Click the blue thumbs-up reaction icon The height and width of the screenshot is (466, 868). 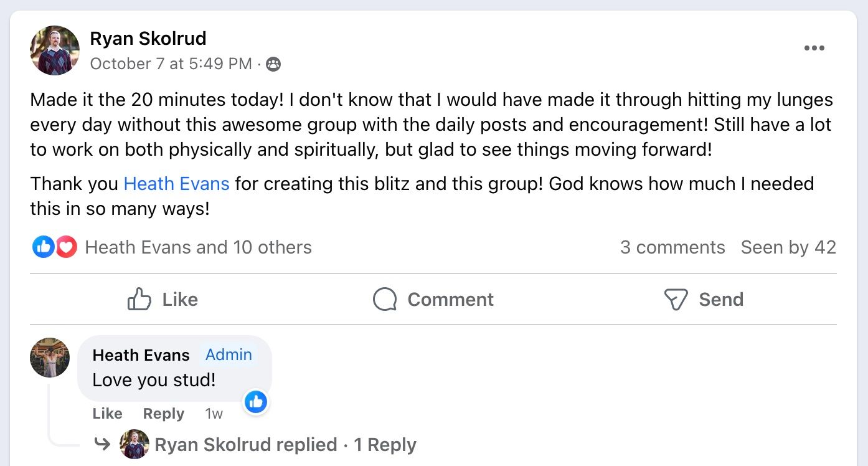43,247
